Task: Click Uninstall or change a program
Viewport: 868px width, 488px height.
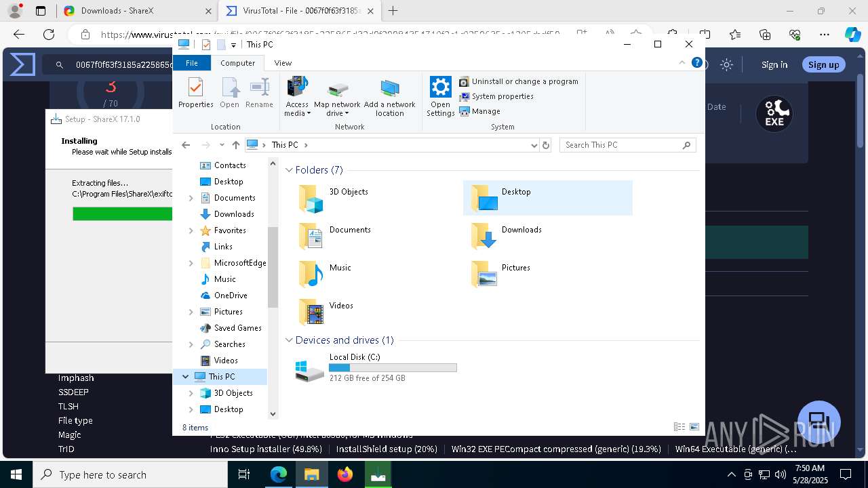Action: (519, 81)
